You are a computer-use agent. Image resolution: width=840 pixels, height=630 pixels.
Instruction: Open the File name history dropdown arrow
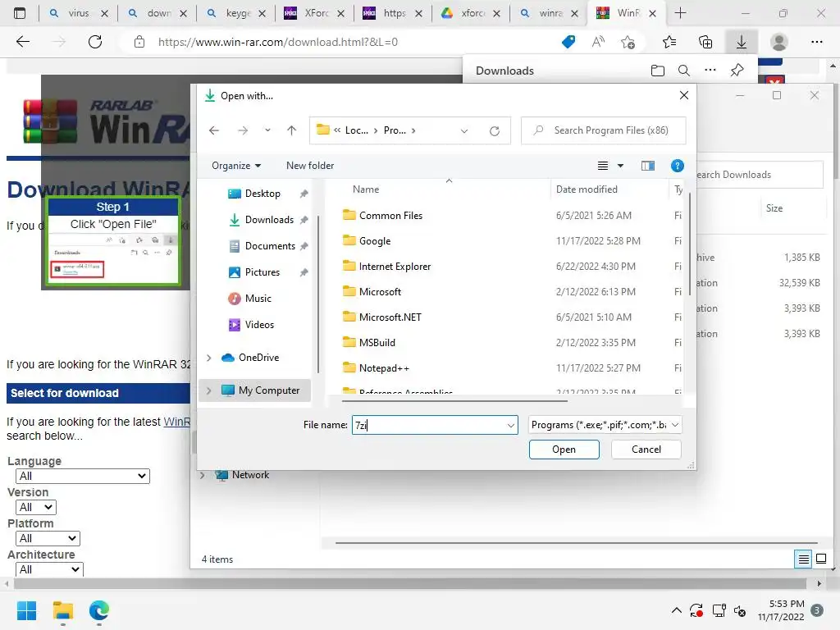(x=511, y=425)
